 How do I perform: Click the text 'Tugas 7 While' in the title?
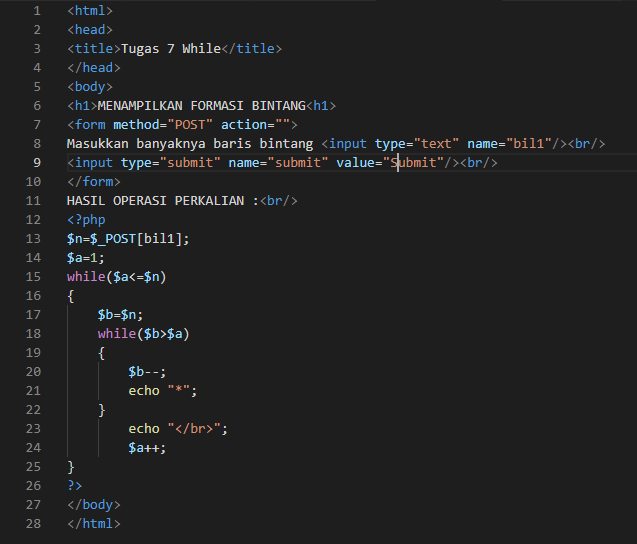click(x=171, y=49)
